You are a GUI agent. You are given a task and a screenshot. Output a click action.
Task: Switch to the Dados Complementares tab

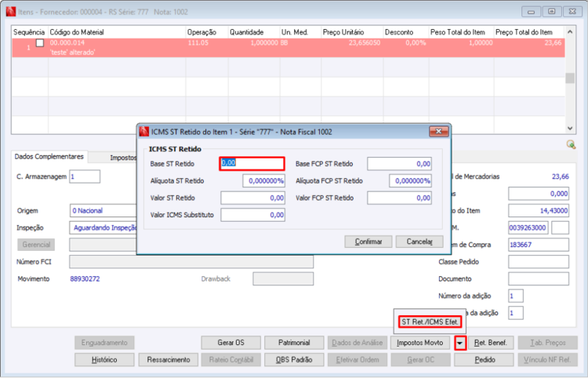pyautogui.click(x=49, y=156)
